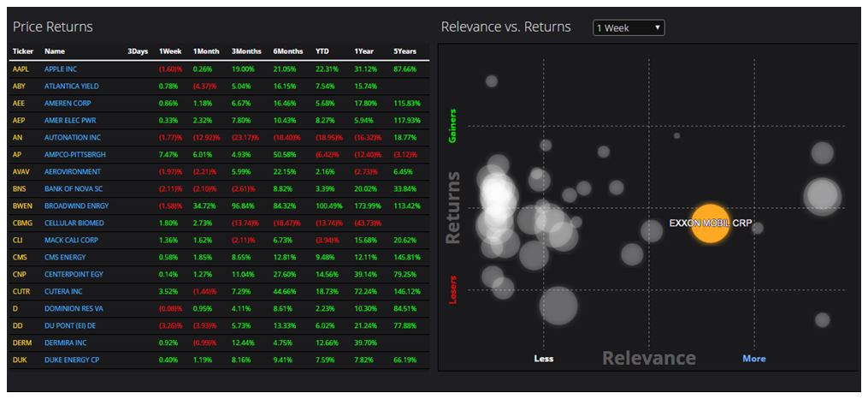Click the red Losers axis label
This screenshot has width=868, height=399.
(x=453, y=289)
